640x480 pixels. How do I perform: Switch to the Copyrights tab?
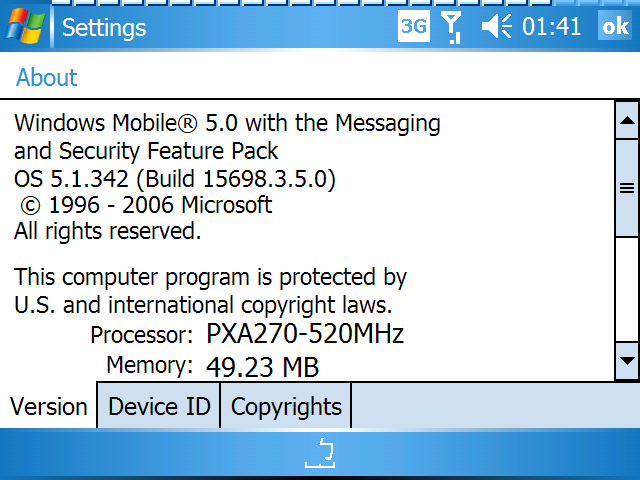click(286, 406)
